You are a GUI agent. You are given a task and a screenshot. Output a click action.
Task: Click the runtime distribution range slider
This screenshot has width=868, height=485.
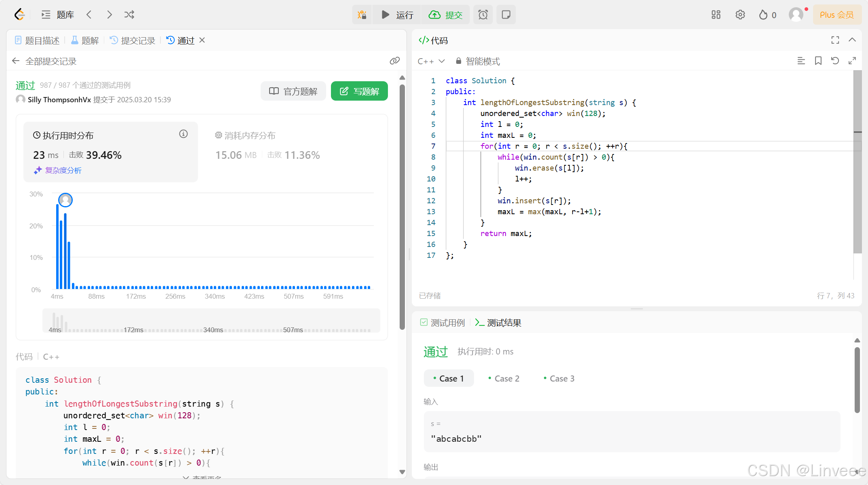pyautogui.click(x=211, y=321)
